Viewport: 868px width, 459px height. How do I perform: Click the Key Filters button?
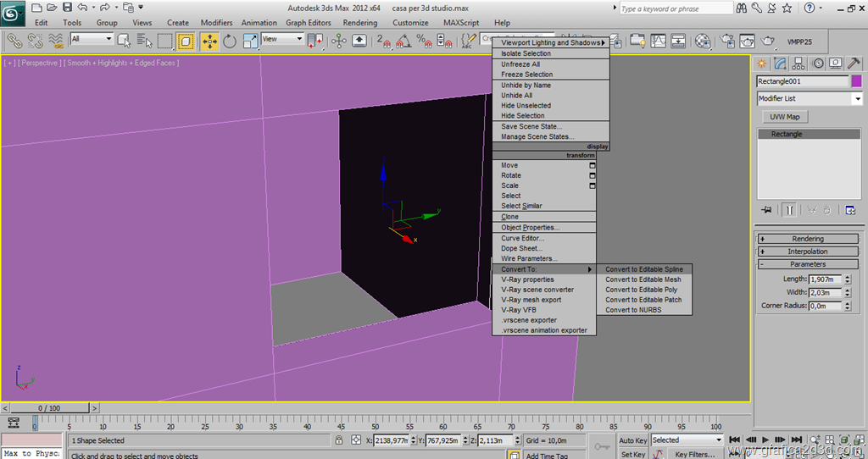coord(693,455)
